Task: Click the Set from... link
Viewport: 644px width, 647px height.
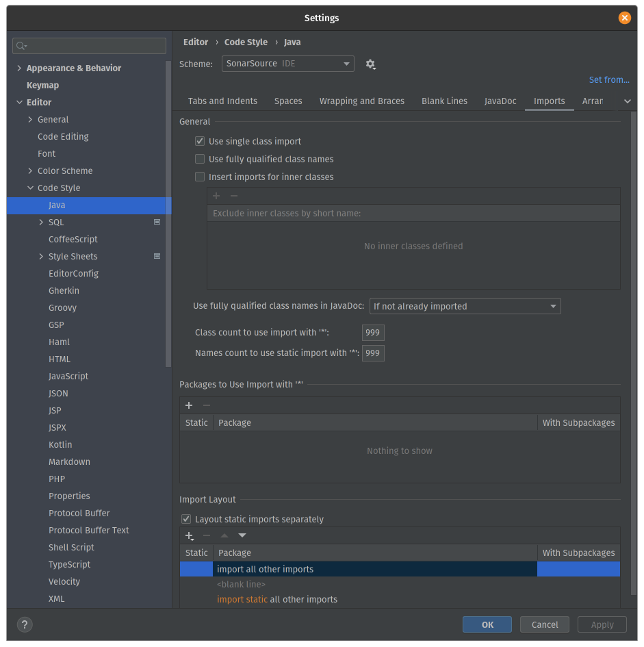Action: [609, 79]
